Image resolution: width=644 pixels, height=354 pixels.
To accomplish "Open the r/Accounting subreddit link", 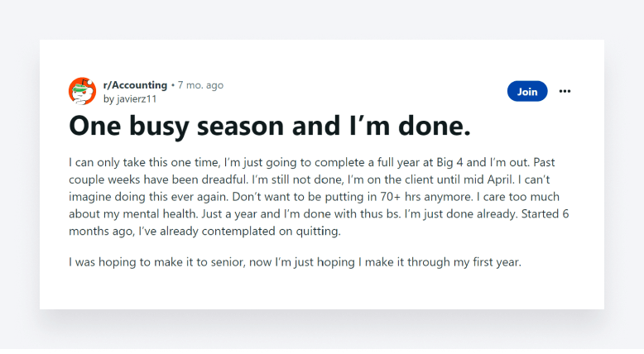I will 135,85.
